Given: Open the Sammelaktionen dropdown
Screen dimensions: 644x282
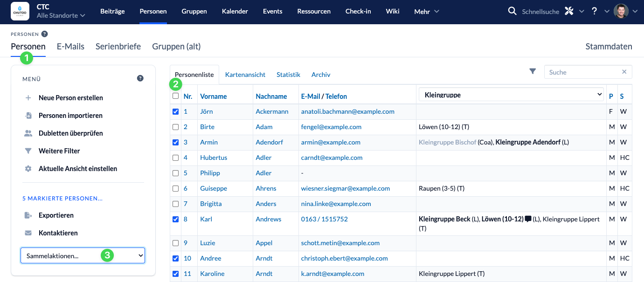Looking at the screenshot, I should pos(83,255).
